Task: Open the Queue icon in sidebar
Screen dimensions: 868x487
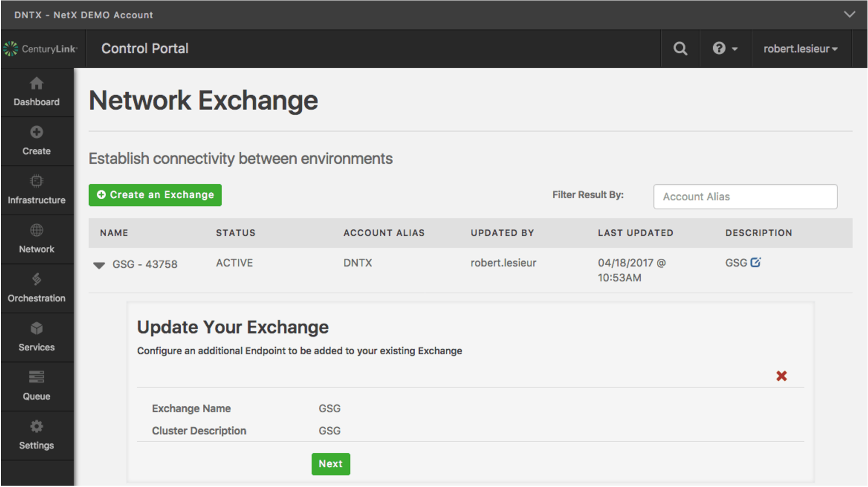Action: [x=36, y=377]
